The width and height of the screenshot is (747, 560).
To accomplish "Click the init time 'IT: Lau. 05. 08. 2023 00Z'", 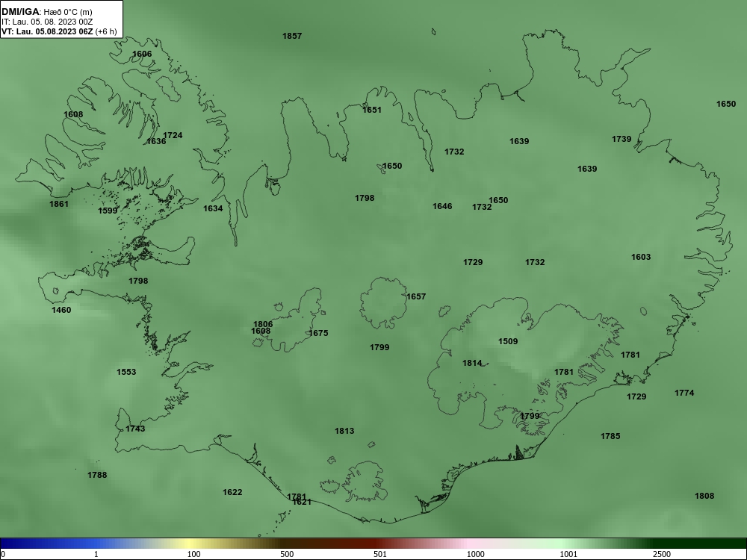I will point(46,22).
